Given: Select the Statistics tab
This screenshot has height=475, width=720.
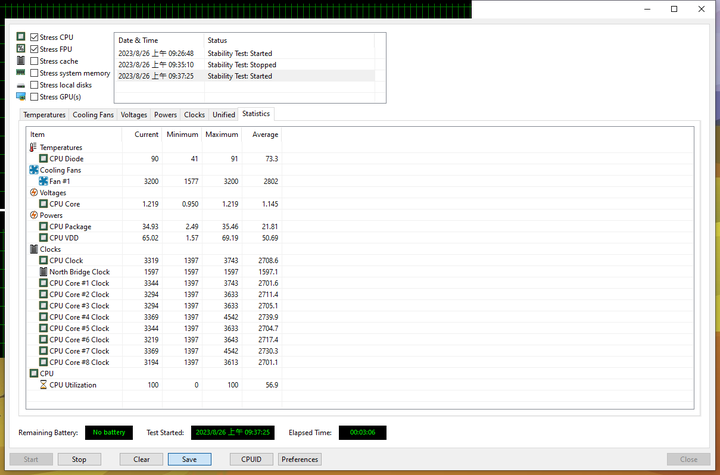Looking at the screenshot, I should pyautogui.click(x=256, y=113).
